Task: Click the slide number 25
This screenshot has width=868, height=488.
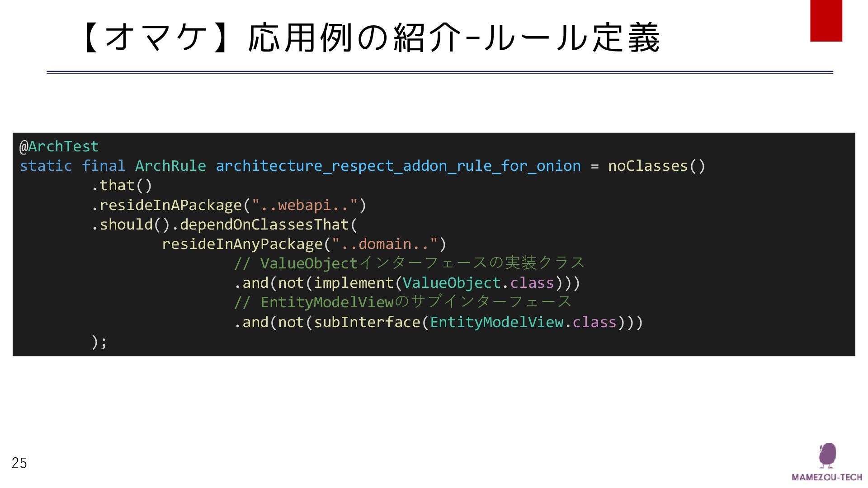Action: pos(19,463)
